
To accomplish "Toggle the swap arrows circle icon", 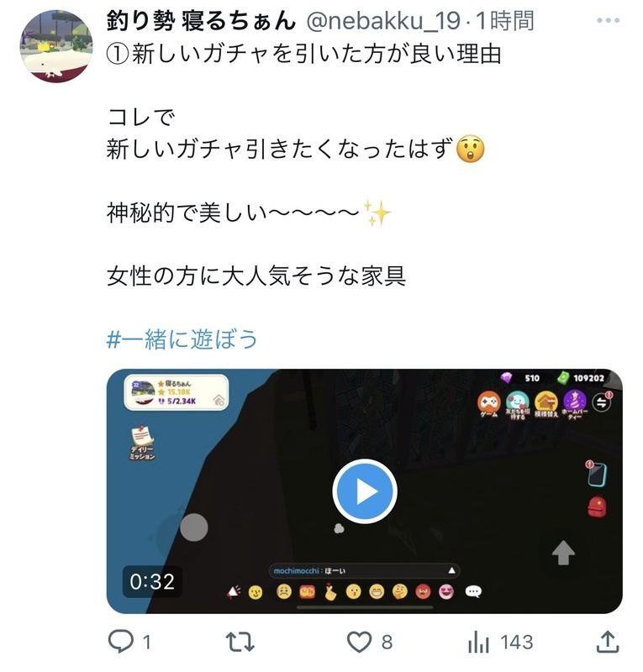I will coord(601,403).
